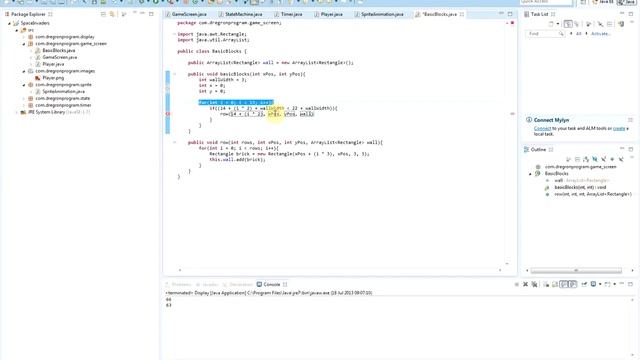640x360 pixels.
Task: Collapse BasicBlocks class in Outline
Action: click(531, 174)
